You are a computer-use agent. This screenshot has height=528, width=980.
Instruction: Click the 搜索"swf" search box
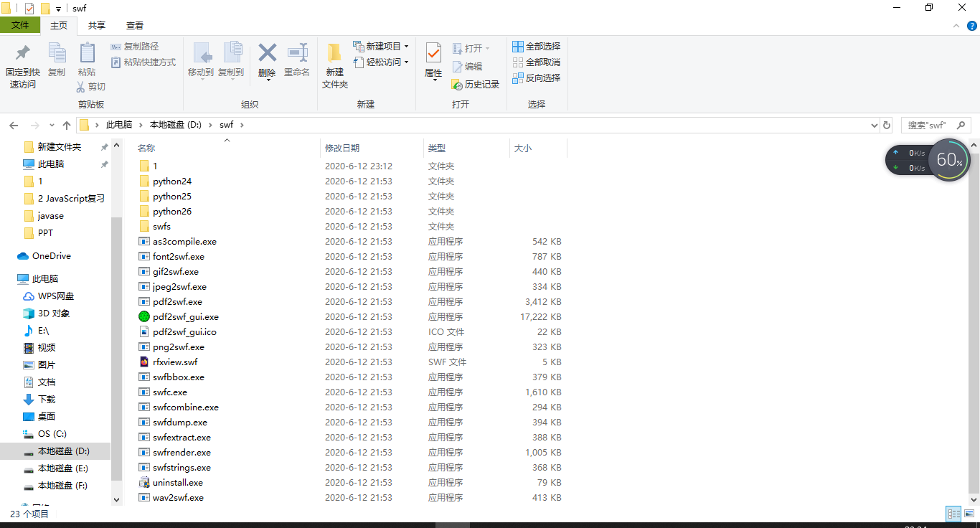point(936,125)
